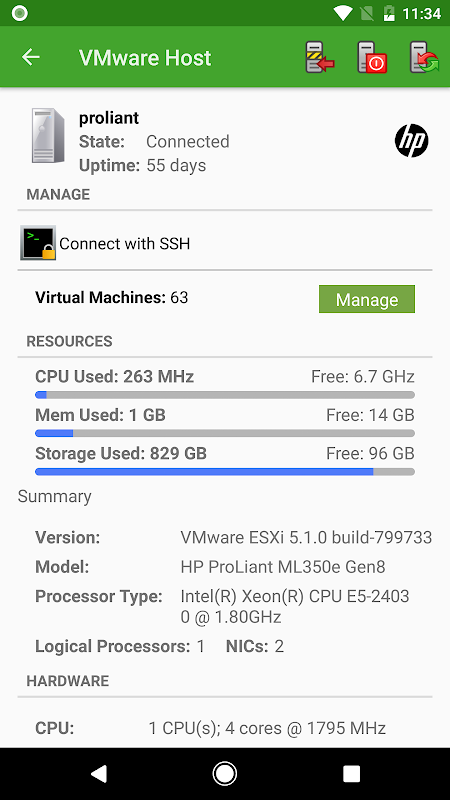450x800 pixels.
Task: Open the SSH terminal icon
Action: click(38, 243)
